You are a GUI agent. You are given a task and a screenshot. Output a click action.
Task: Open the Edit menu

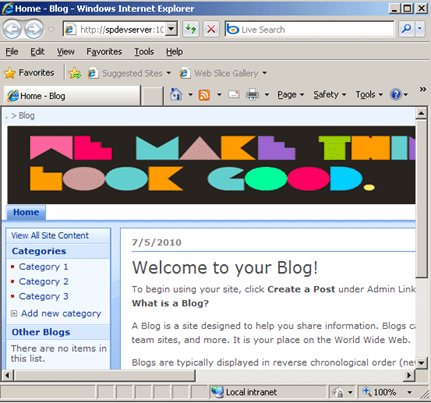pos(37,52)
